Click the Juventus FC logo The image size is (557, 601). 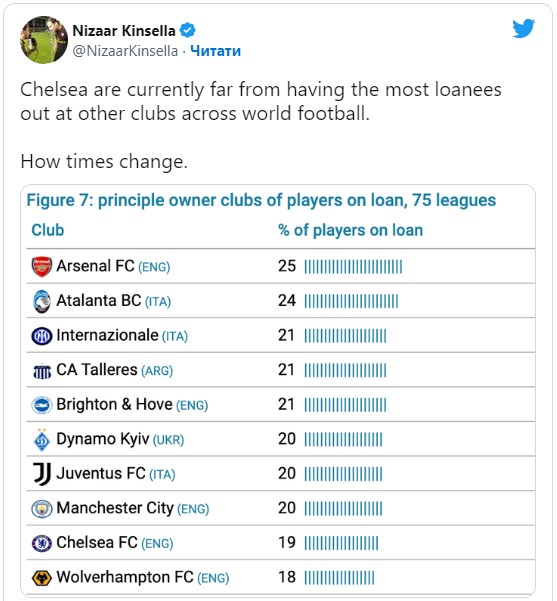42,475
